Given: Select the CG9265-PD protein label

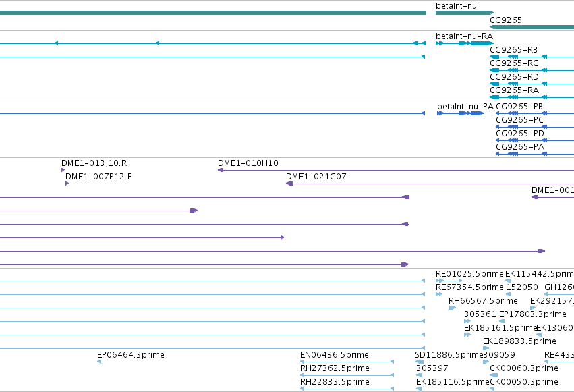Looking at the screenshot, I should (x=520, y=134).
